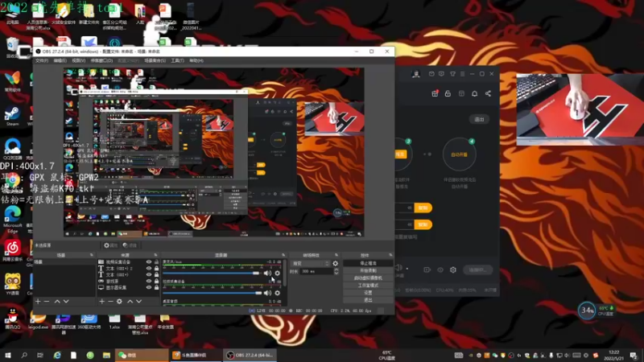Open the 帮助(H) menu in OBS
Screen dimensions: 644x362
196,61
